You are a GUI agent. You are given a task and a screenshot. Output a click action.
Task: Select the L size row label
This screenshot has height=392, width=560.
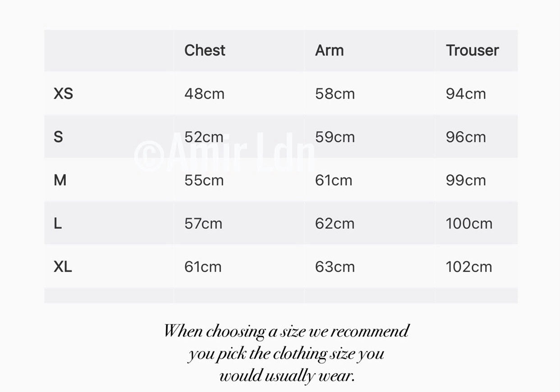[58, 223]
